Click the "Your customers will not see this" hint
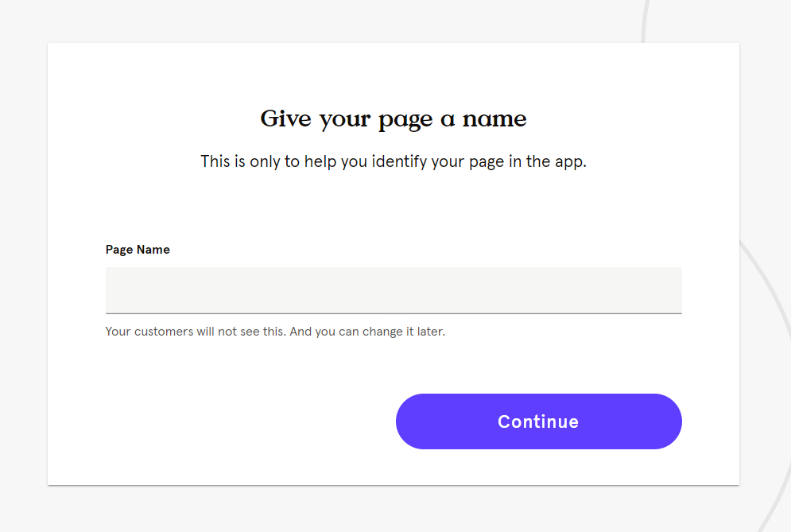 point(196,332)
